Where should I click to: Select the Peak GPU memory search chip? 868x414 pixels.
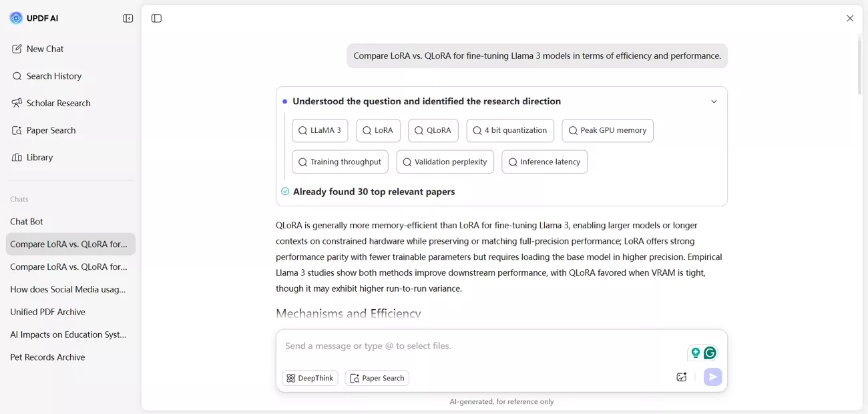click(x=608, y=130)
